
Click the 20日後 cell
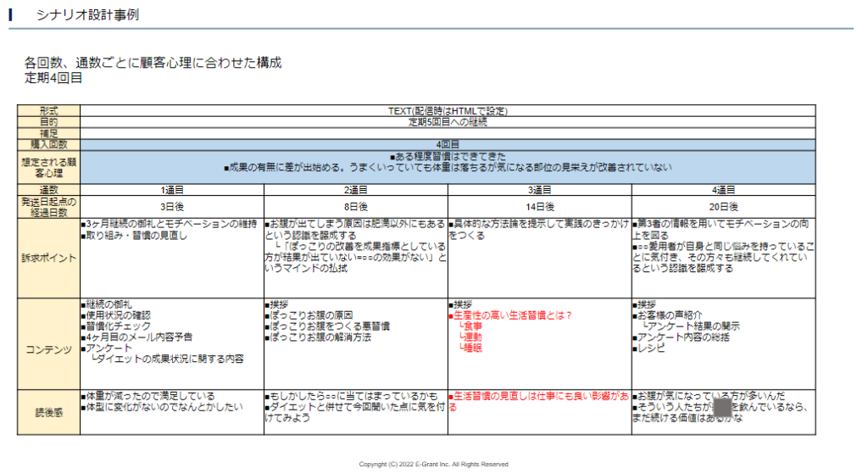click(x=723, y=206)
